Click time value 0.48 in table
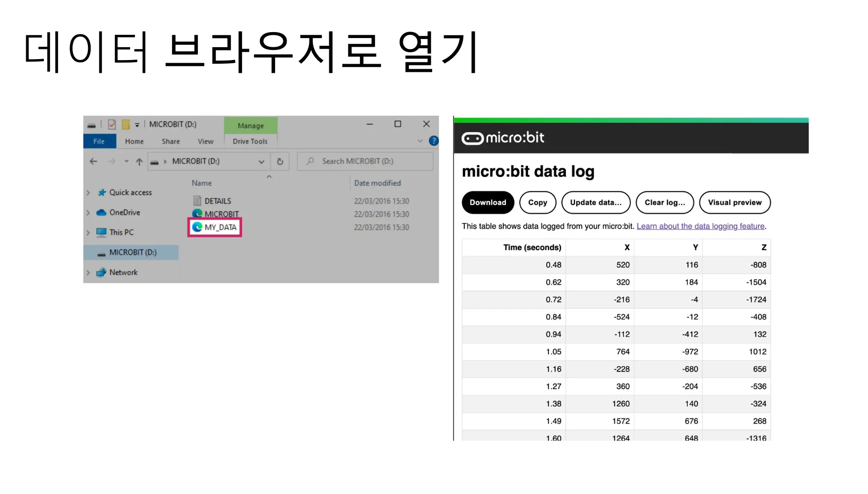 (553, 265)
